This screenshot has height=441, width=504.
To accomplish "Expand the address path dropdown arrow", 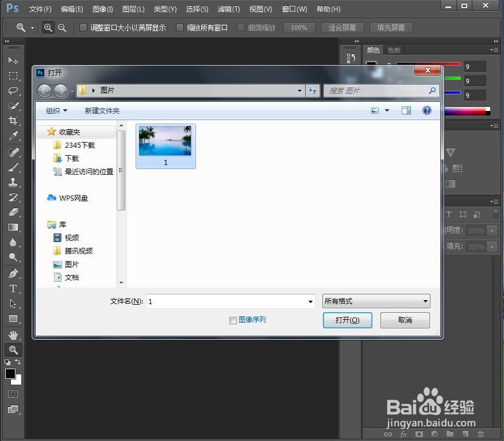I will [299, 91].
